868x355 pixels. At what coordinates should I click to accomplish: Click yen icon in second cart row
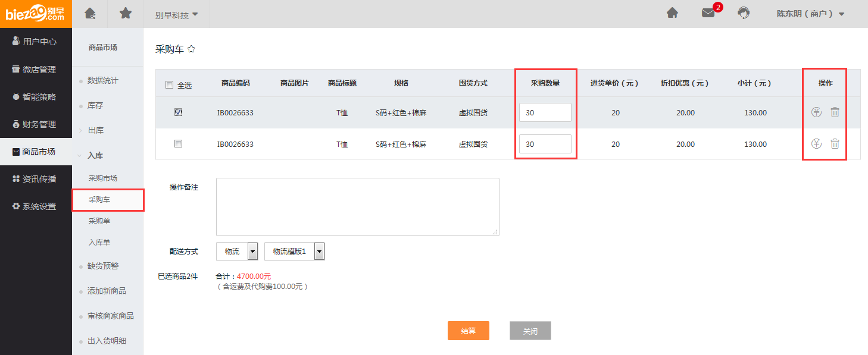tap(816, 143)
